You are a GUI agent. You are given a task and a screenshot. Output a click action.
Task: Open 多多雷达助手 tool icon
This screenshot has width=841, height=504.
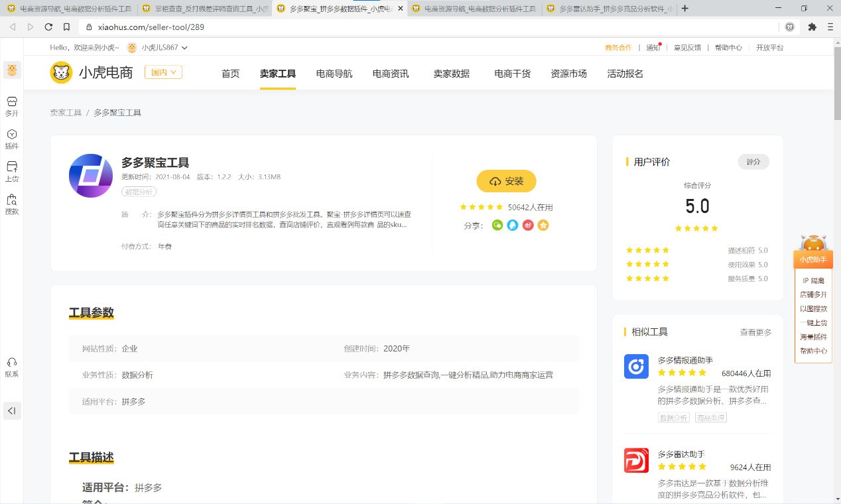(636, 460)
